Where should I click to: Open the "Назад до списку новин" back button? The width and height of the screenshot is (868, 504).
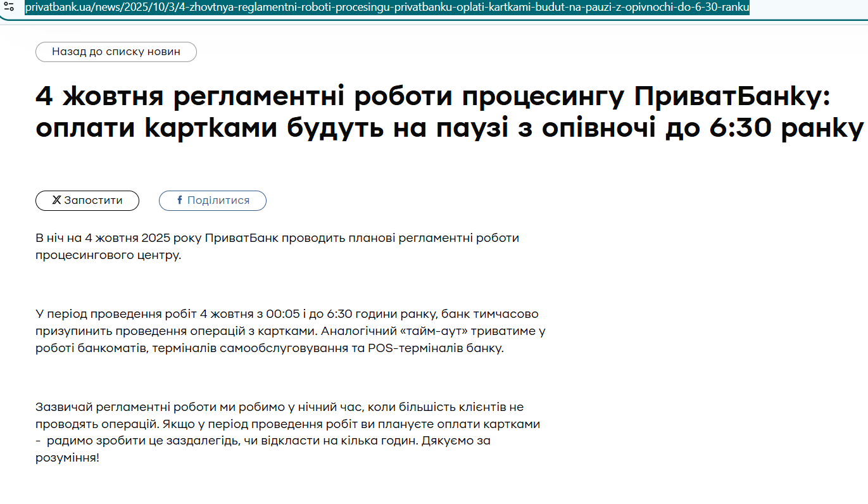click(x=116, y=51)
